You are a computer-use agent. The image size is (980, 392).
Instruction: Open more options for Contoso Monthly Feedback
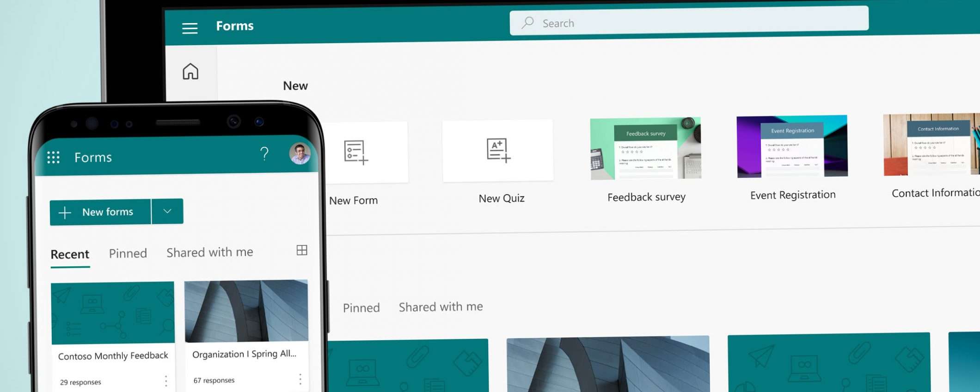(x=166, y=381)
